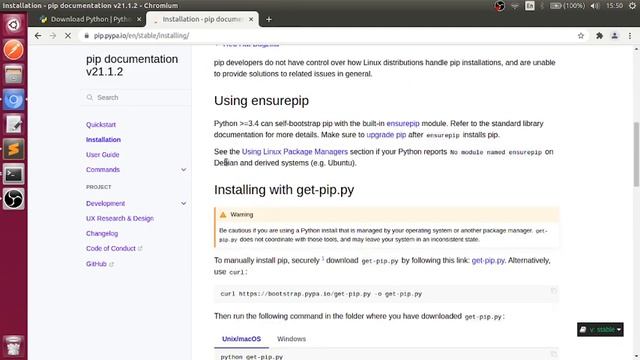Open the Files manager dock icon
Screen dimensions: 640x360
click(13, 75)
